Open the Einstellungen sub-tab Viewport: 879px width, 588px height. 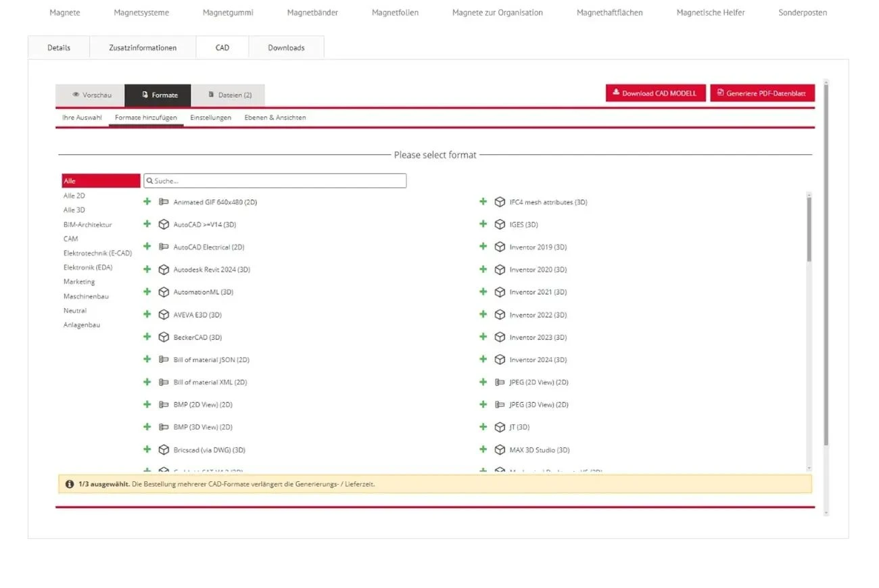210,118
